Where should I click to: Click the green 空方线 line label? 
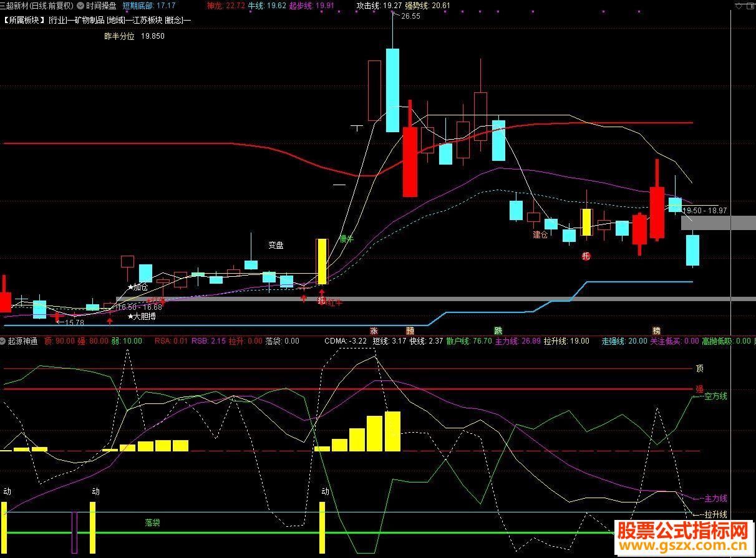click(x=715, y=396)
